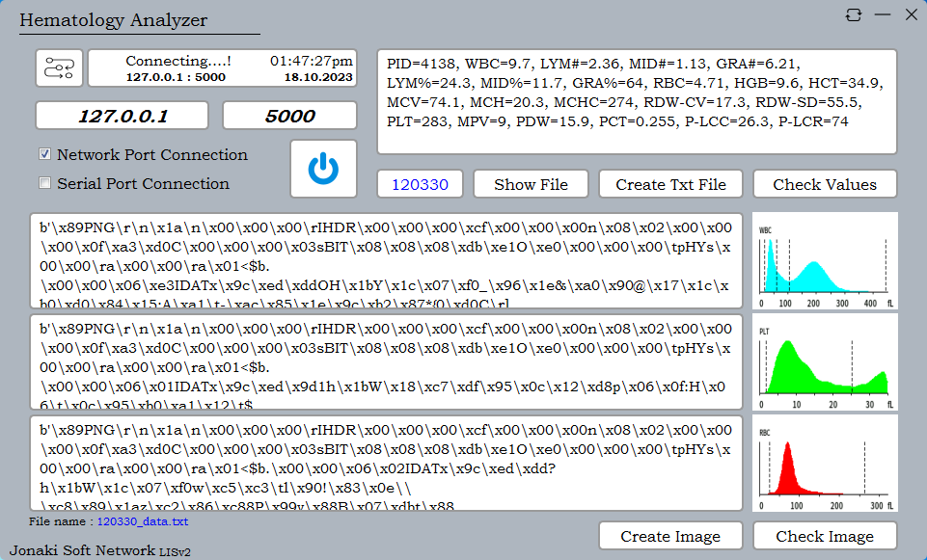This screenshot has width=927, height=560.
Task: Click the time 01:47:27pm
Action: 312,61
